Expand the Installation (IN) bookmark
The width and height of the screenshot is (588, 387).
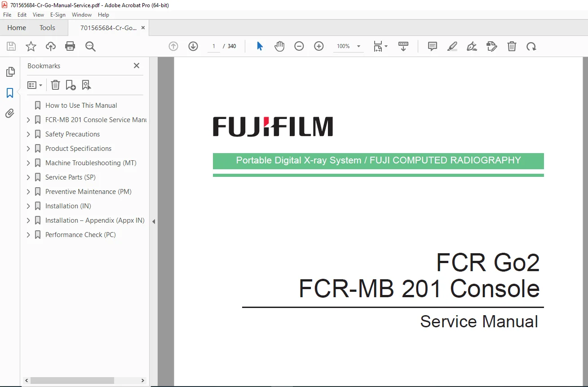click(x=28, y=206)
